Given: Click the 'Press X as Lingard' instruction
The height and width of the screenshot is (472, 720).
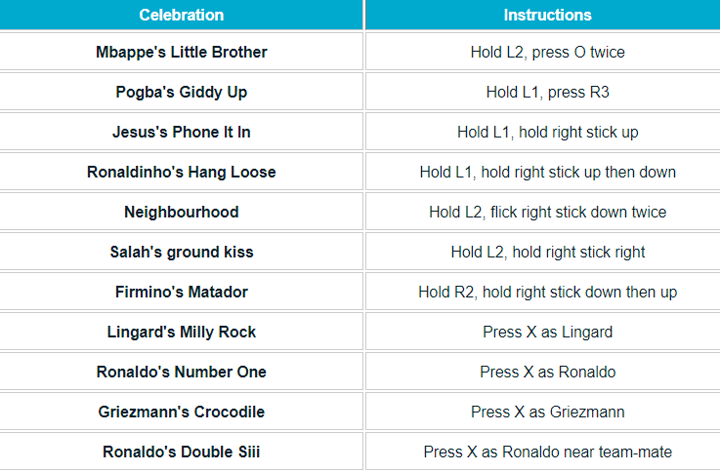Looking at the screenshot, I should 547,332.
